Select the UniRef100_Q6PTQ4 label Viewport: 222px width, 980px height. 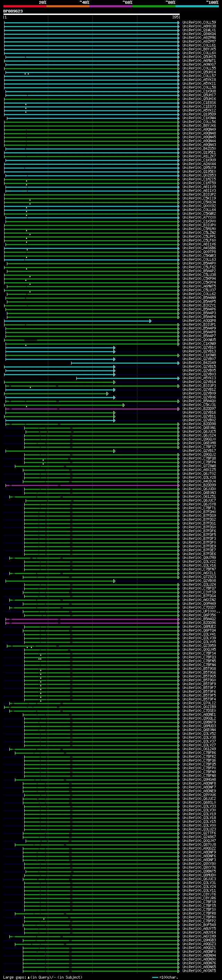pyautogui.click(x=199, y=631)
